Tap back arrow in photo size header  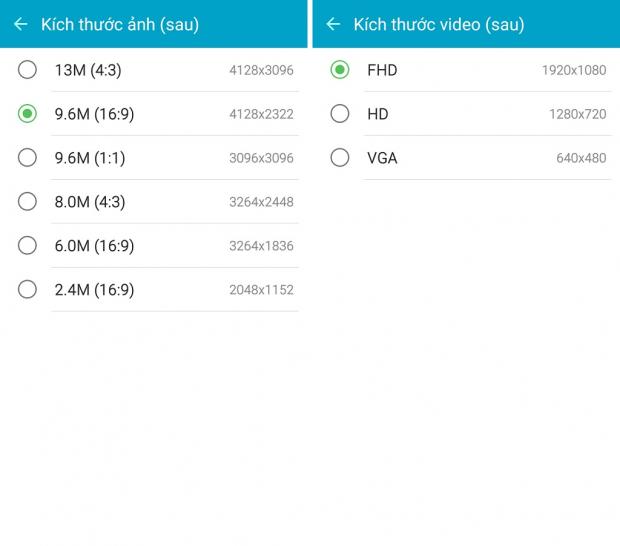pos(21,24)
